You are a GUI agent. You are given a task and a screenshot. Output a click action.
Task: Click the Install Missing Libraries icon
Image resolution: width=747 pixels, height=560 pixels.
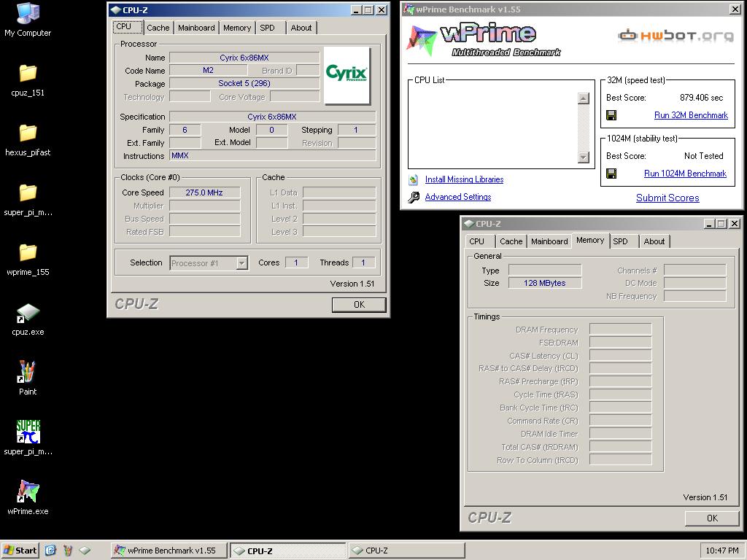pyautogui.click(x=414, y=179)
